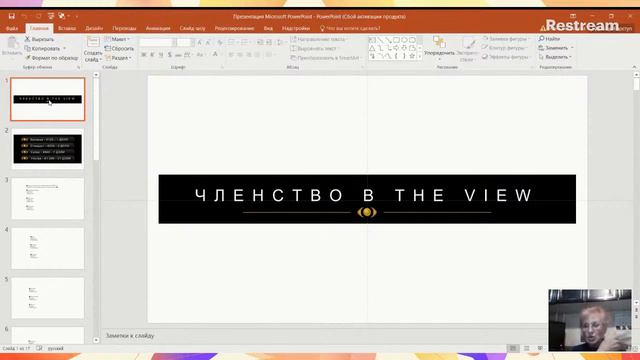The height and width of the screenshot is (360, 640).
Task: Select slide 5 thumbnail
Action: (48, 298)
